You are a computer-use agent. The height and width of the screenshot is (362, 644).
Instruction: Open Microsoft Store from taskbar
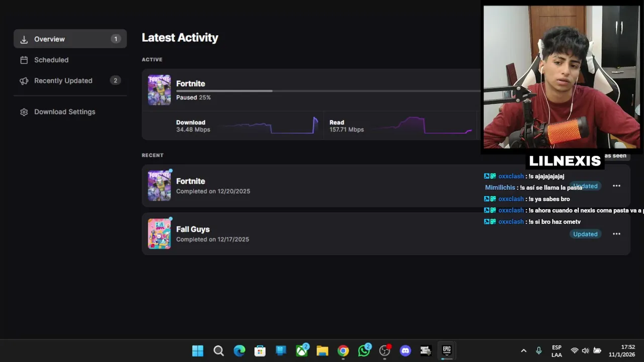tap(260, 350)
